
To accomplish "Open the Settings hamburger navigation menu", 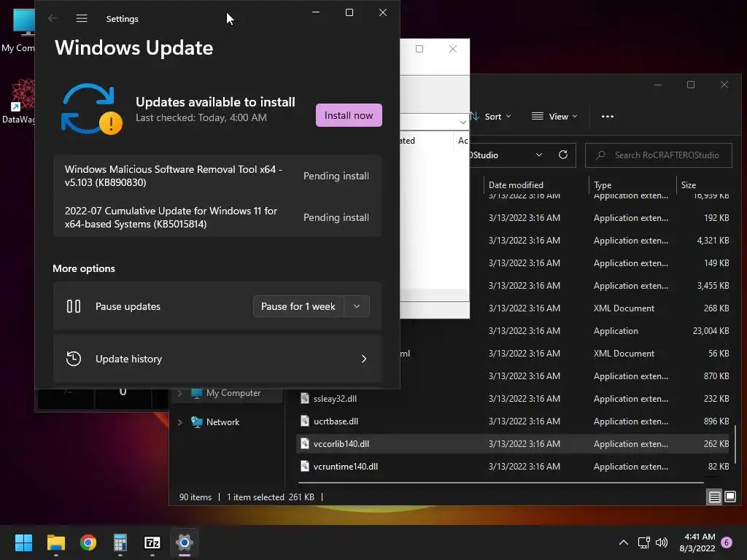I will 82,18.
